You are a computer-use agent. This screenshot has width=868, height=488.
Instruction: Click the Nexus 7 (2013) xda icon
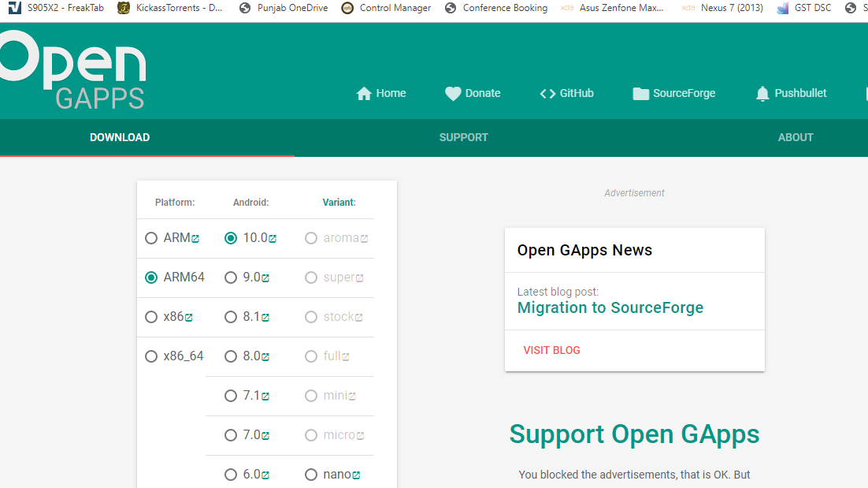[688, 8]
